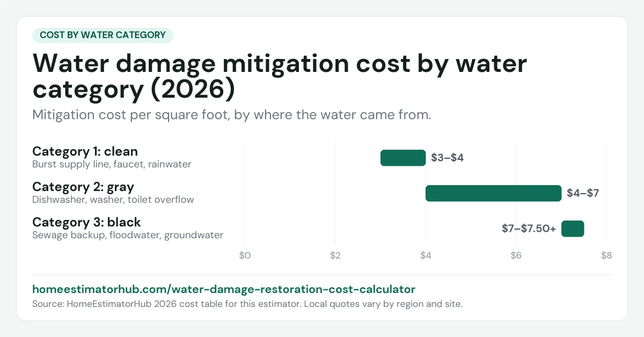Select the subtitle 'Mitigation cost per square foot'
This screenshot has width=644, height=337.
[x=231, y=115]
